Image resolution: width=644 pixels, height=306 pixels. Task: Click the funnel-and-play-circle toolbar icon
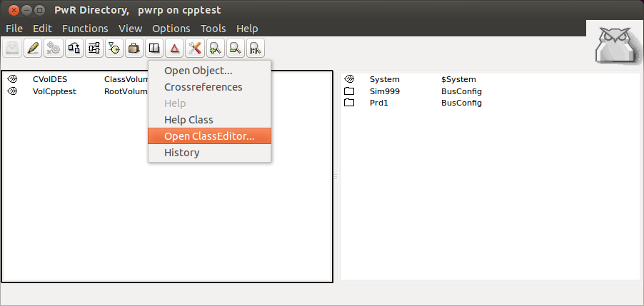point(114,49)
